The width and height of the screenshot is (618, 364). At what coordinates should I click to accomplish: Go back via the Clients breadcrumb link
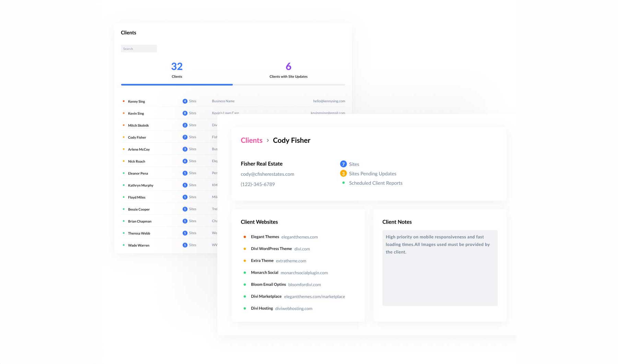(x=251, y=140)
